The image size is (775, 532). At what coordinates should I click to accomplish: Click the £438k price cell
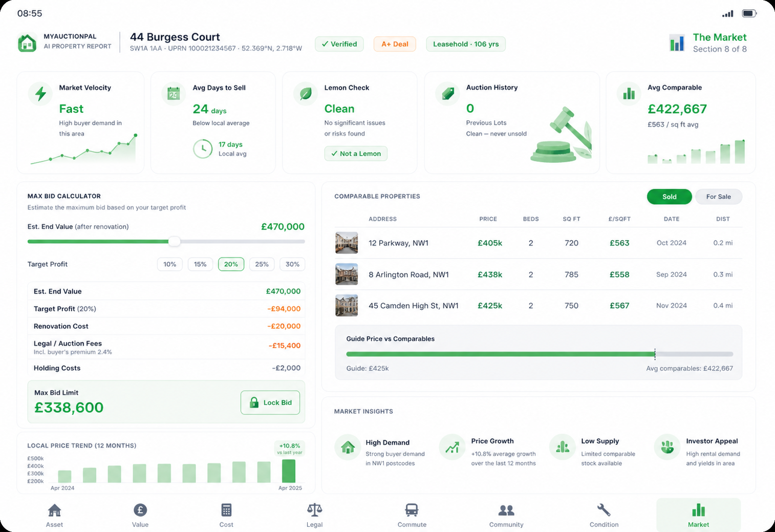490,275
